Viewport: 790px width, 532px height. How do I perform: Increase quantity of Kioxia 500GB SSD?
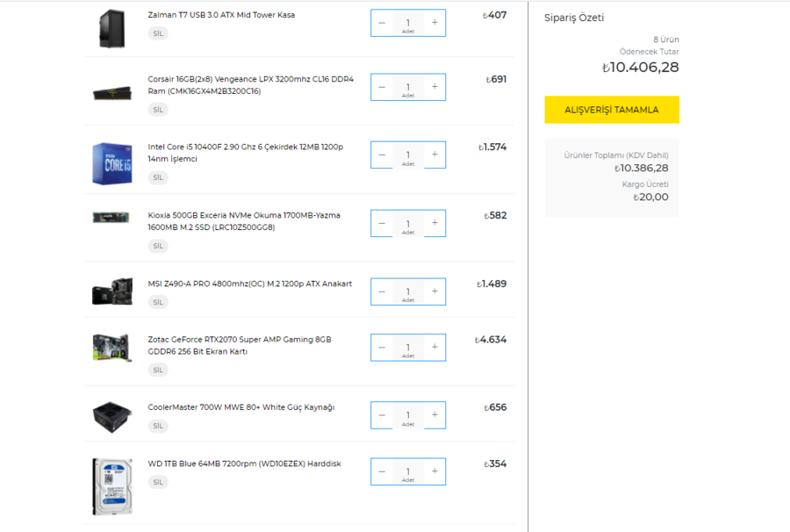pyautogui.click(x=434, y=223)
